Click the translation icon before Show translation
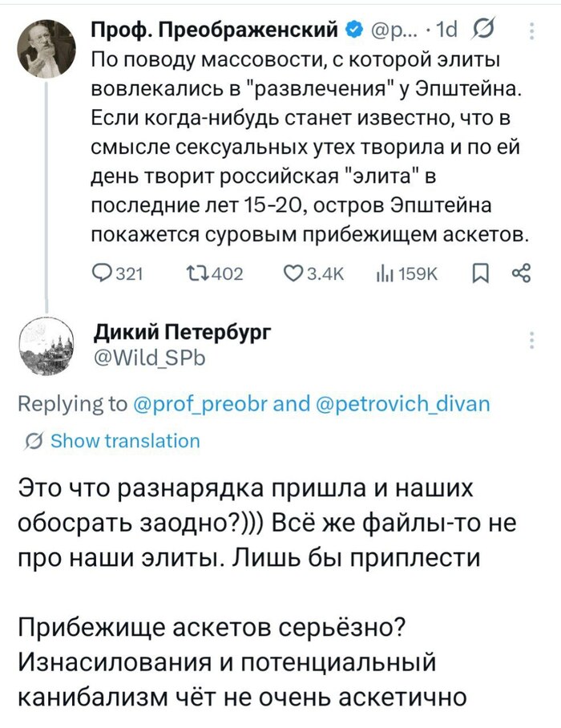 [30, 440]
